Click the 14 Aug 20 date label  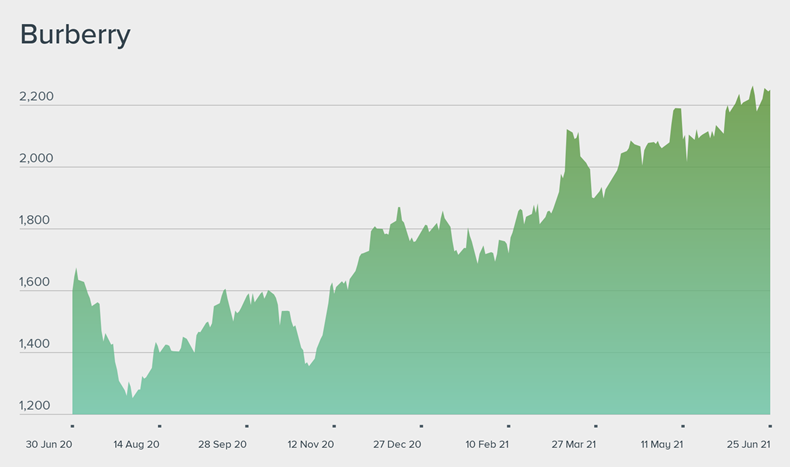click(x=136, y=443)
